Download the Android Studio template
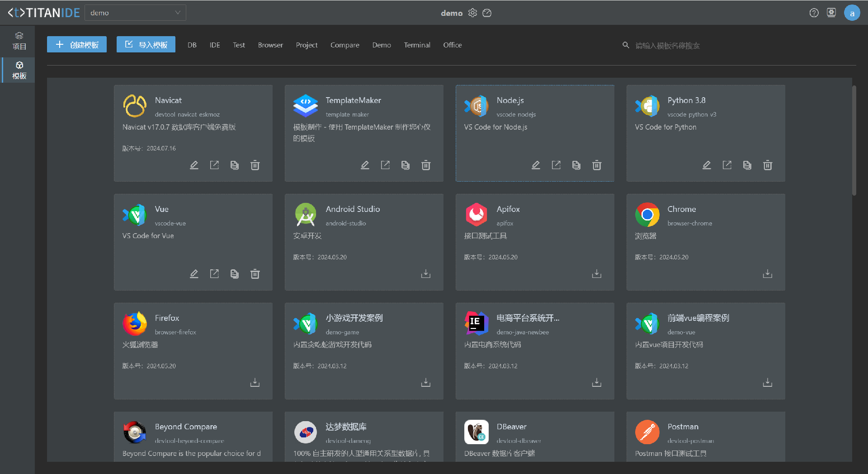This screenshot has height=474, width=868. pos(426,274)
